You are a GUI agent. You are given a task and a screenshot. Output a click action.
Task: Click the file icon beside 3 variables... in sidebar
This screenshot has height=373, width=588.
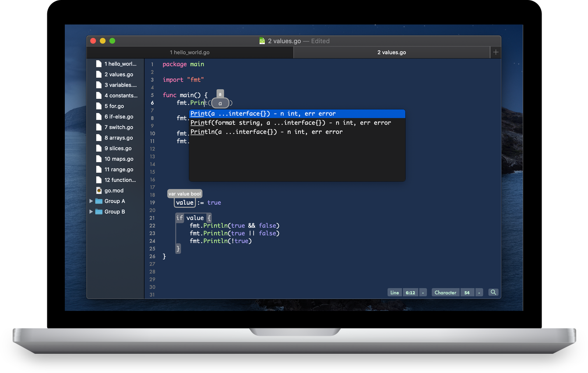(99, 85)
